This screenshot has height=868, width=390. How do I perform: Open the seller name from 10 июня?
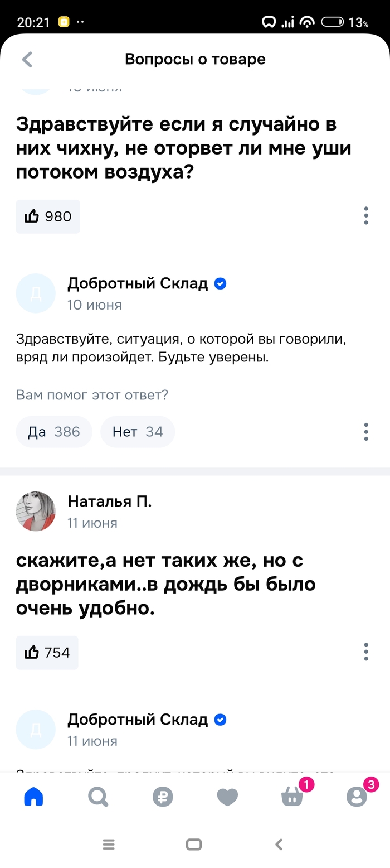click(x=138, y=283)
